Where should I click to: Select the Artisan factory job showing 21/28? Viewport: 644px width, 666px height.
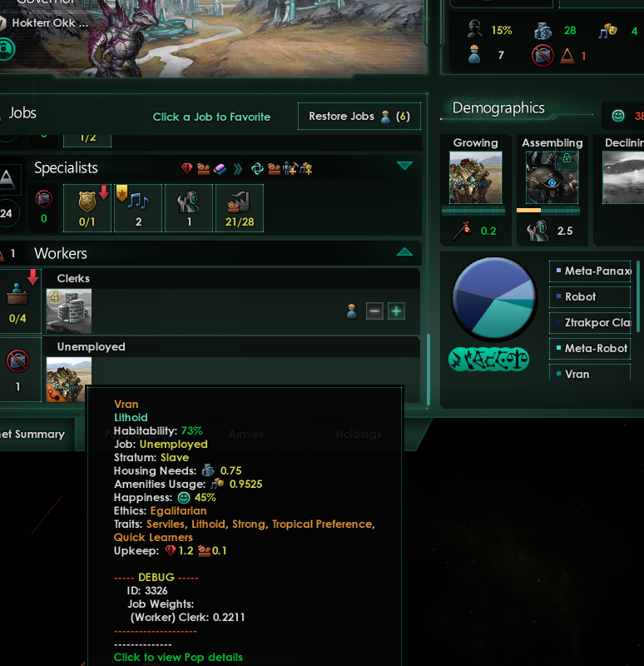coord(240,207)
